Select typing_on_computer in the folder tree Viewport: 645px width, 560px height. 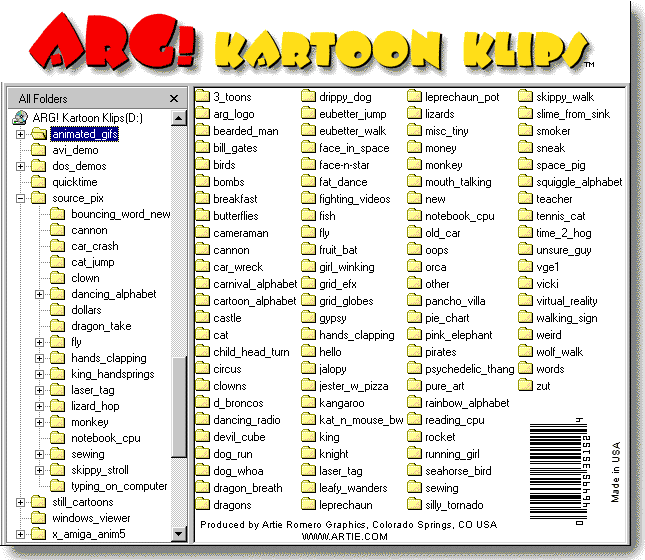(x=119, y=486)
